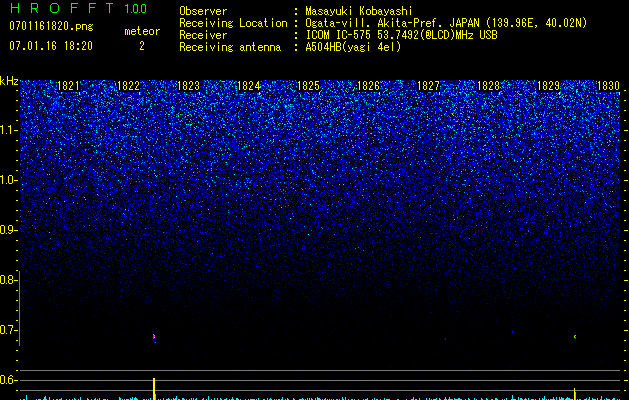The width and height of the screenshot is (629, 400).
Task: Click the 1.0 kHz axis label
Action: (x=8, y=180)
